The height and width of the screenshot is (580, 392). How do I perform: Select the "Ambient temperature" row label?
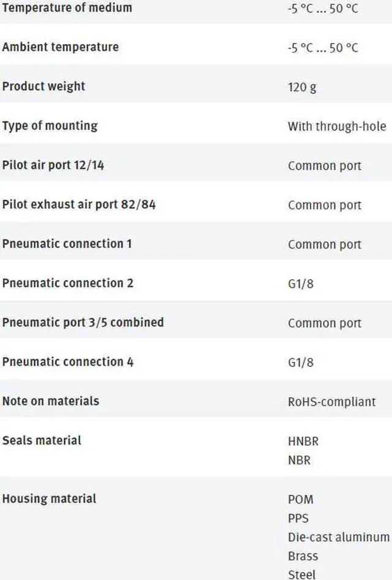click(x=60, y=47)
